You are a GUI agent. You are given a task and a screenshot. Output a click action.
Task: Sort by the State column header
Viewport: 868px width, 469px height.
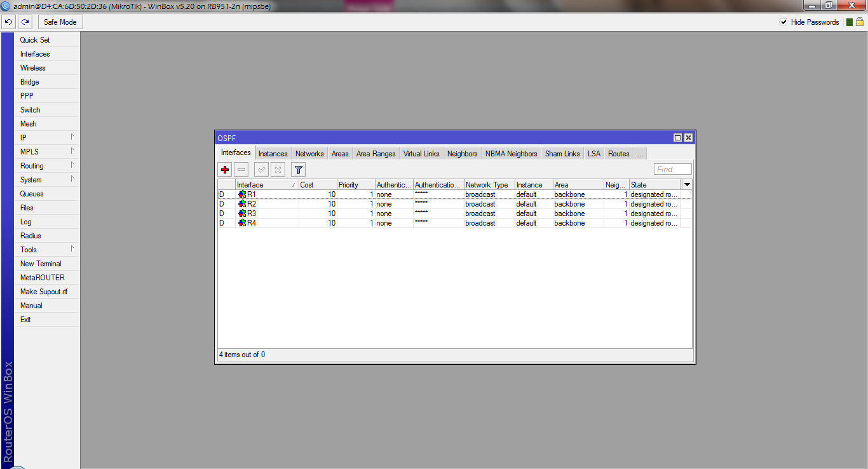pyautogui.click(x=655, y=185)
